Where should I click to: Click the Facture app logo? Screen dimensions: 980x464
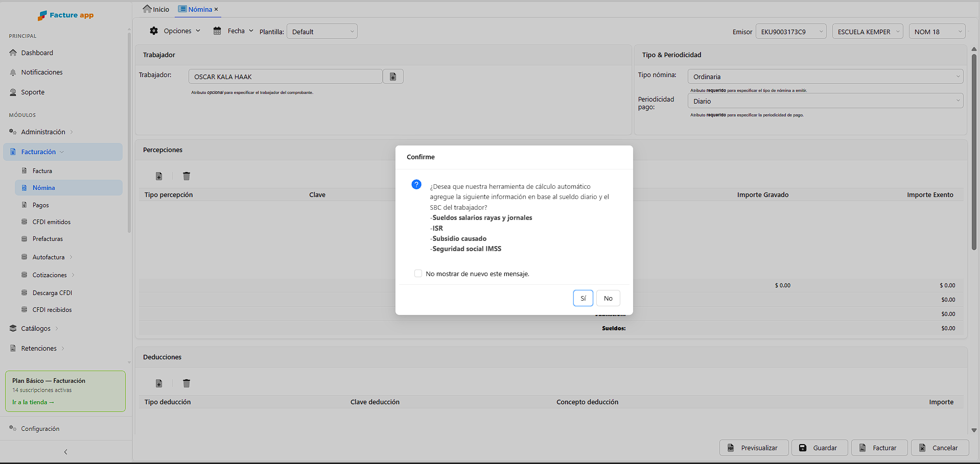click(65, 15)
